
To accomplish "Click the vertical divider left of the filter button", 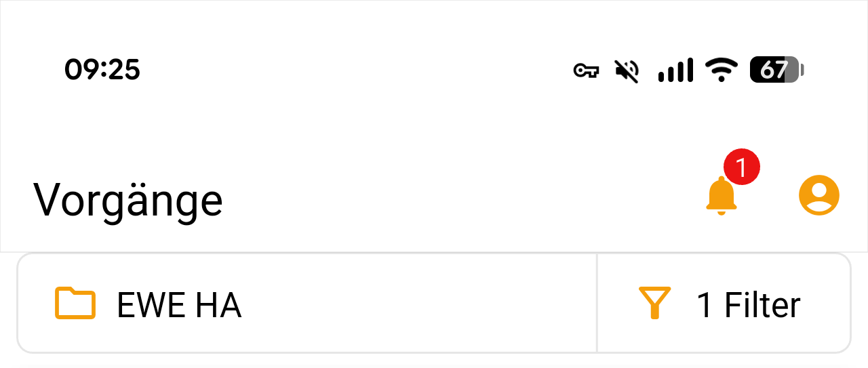I will coord(597,304).
